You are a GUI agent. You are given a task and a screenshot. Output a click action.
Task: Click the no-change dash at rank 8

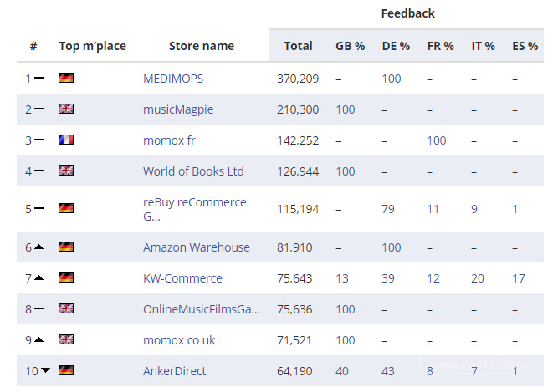point(39,309)
